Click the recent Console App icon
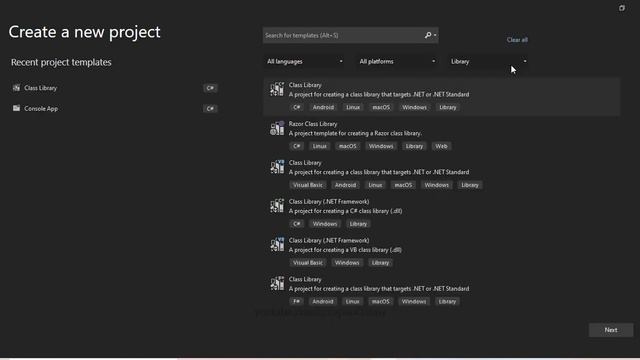This screenshot has width=640, height=360. [16, 108]
